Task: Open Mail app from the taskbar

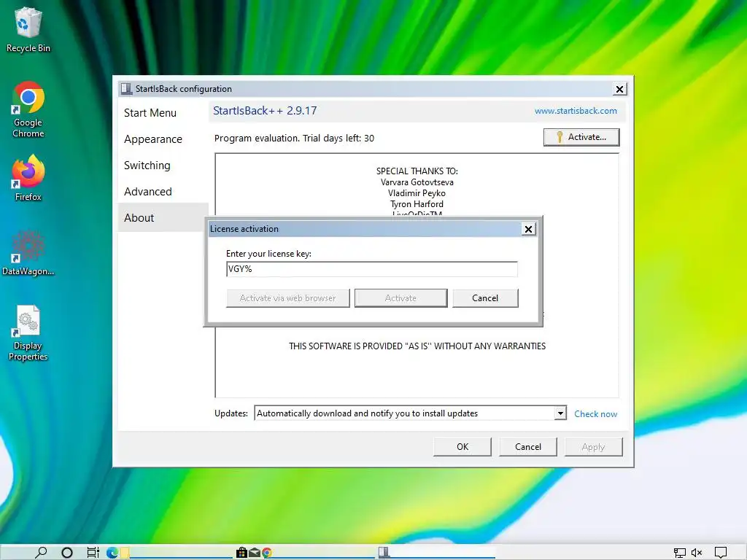Action: 255,553
